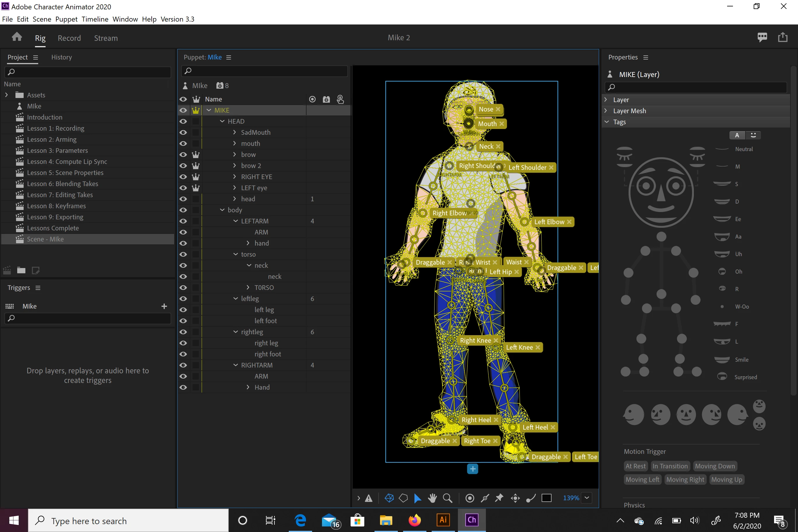The height and width of the screenshot is (532, 798).
Task: Collapse the Tags section
Action: (x=607, y=122)
